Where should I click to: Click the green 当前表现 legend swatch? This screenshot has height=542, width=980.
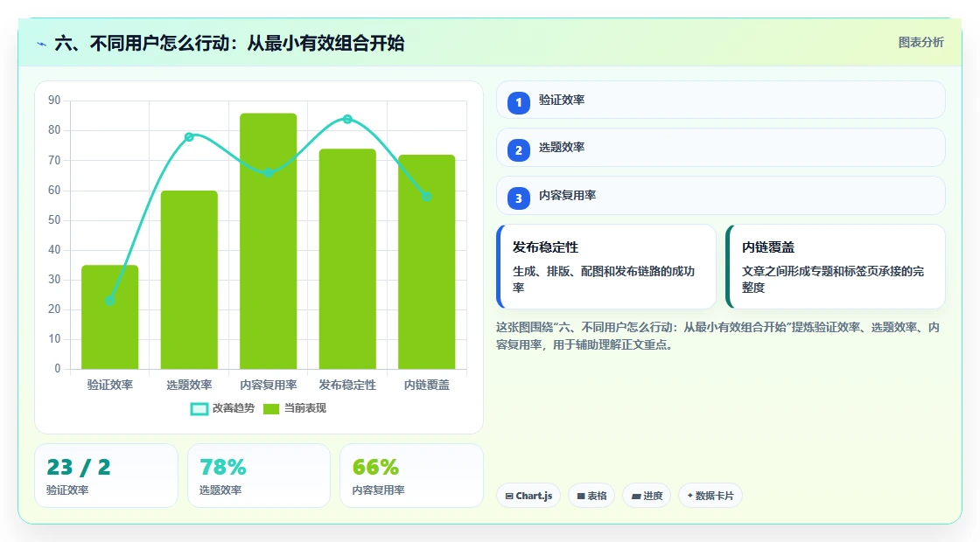coord(270,409)
